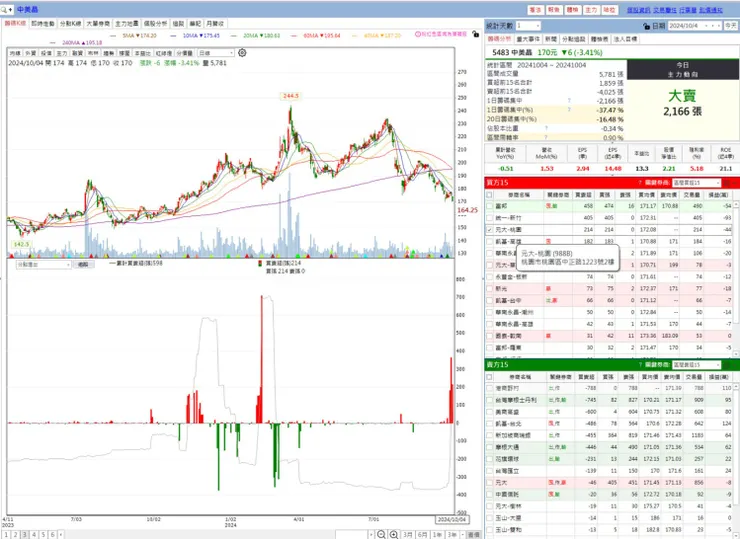Tick the select-all checkbox in 買方15 header
This screenshot has width=740, height=539.
click(x=489, y=194)
